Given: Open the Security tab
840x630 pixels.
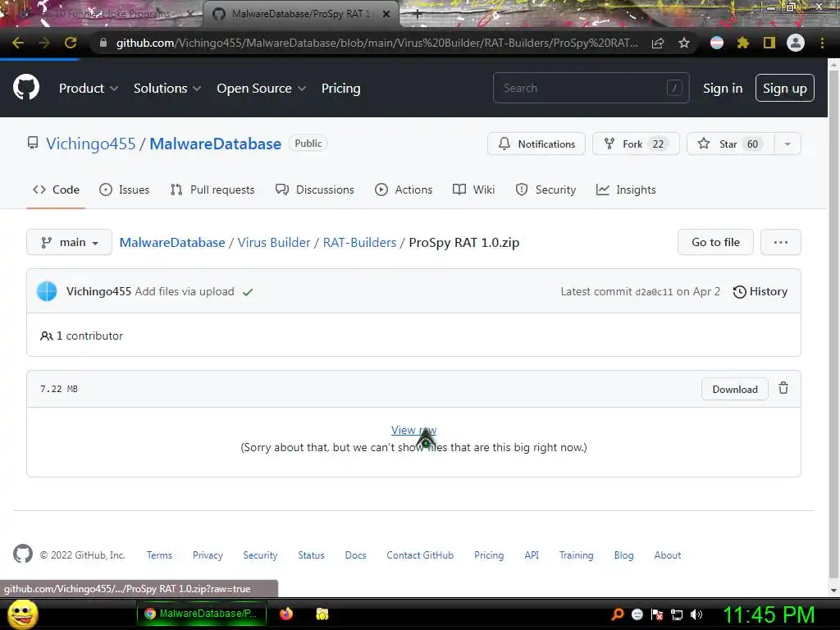Looking at the screenshot, I should point(546,189).
